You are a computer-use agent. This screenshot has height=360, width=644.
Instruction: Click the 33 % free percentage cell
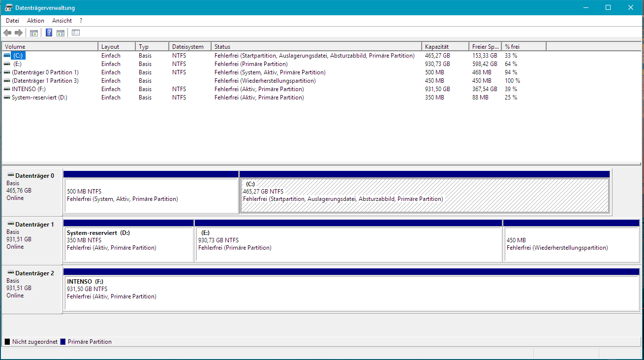pyautogui.click(x=511, y=56)
